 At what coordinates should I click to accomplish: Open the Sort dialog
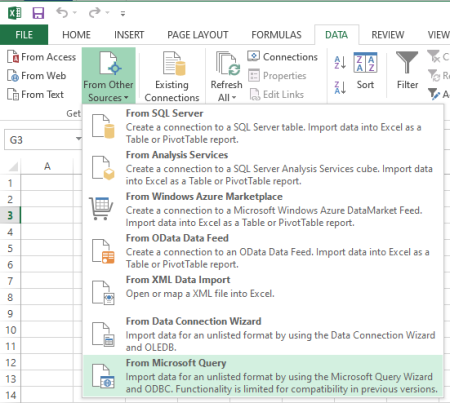[365, 71]
